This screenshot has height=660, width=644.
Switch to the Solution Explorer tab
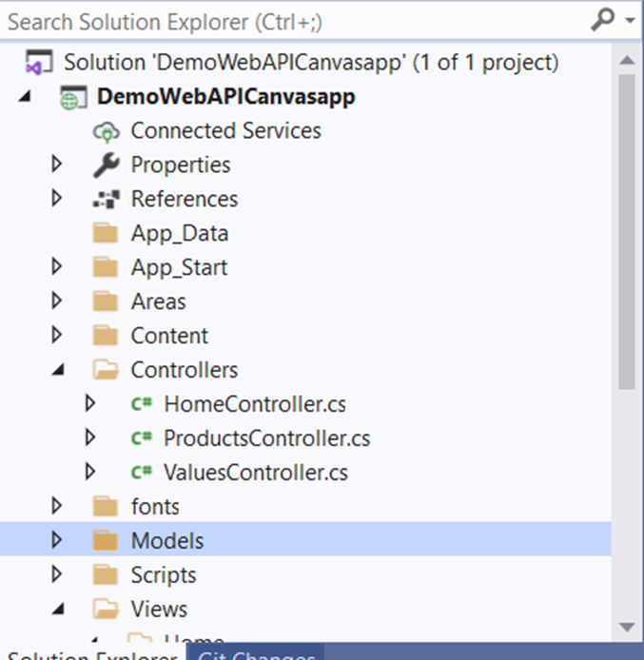pyautogui.click(x=92, y=655)
